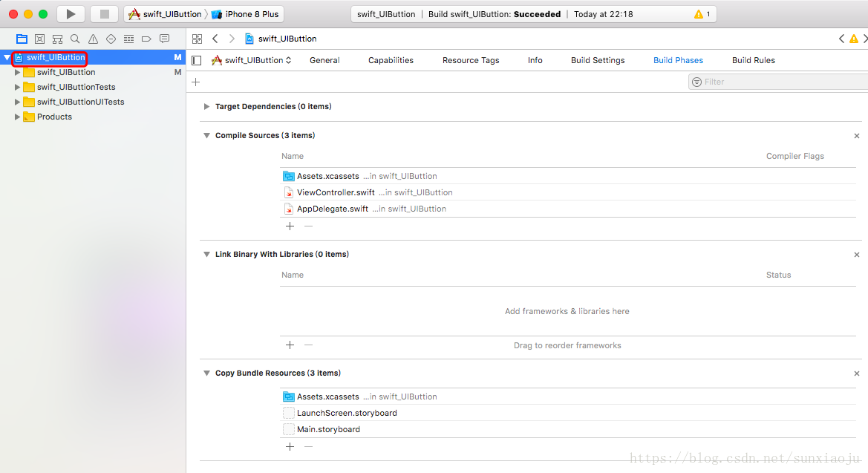Open the Debug navigator
This screenshot has width=868, height=473.
[x=128, y=39]
